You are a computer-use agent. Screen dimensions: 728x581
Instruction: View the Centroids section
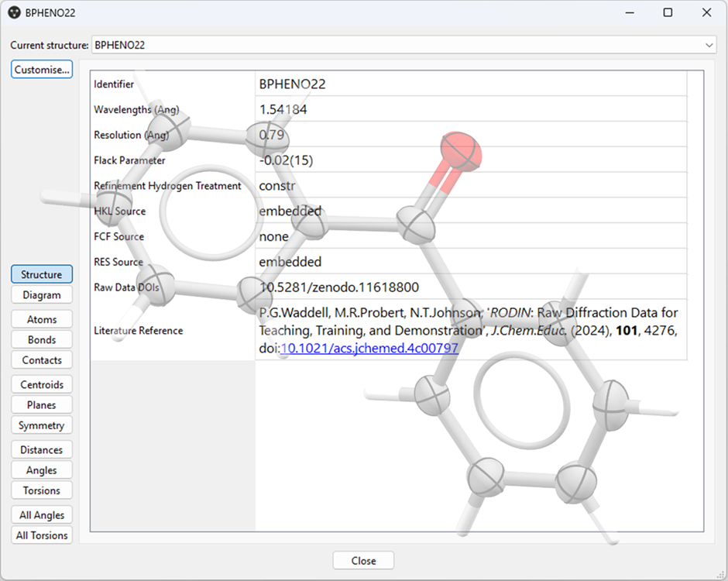coord(42,384)
